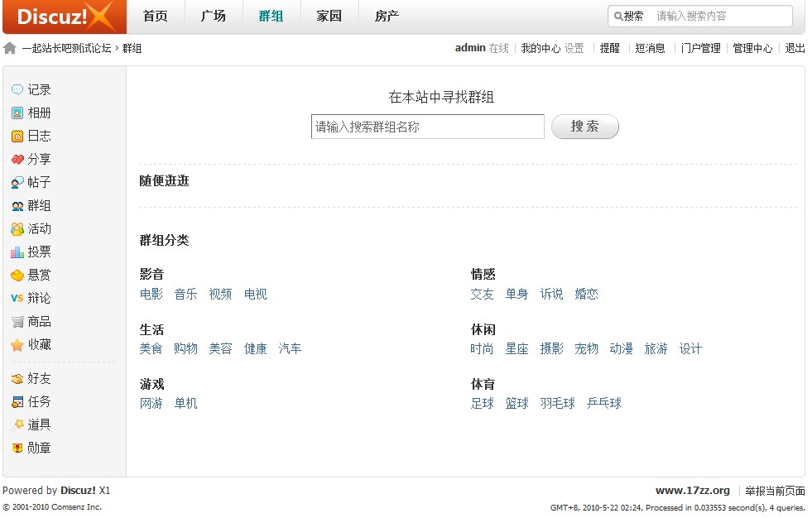Open the 房产 tab

pos(387,16)
